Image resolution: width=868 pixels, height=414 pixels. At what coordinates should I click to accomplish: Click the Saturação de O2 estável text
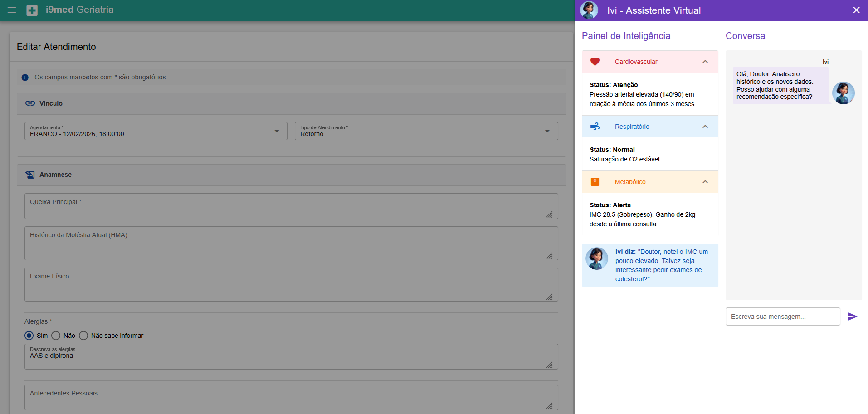tap(625, 159)
